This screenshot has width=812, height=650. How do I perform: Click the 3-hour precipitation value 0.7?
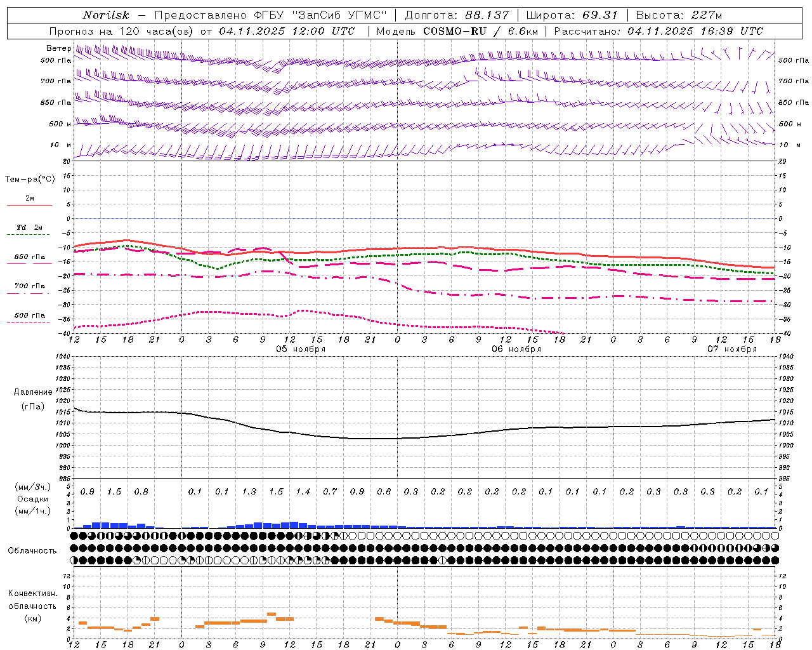pyautogui.click(x=330, y=491)
